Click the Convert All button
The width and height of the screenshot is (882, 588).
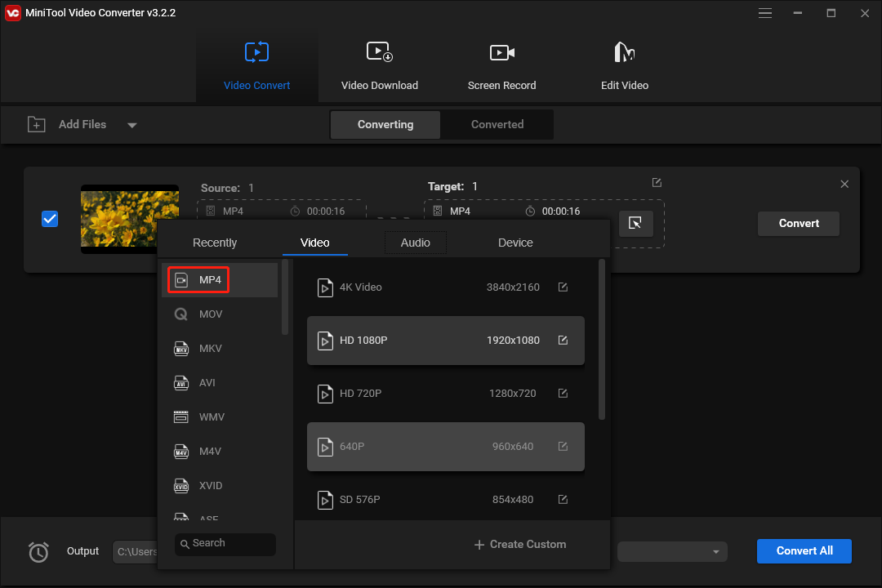coord(804,551)
